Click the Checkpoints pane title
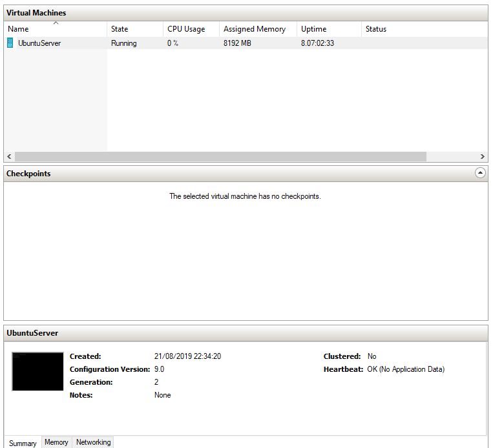493x448 pixels. coord(28,174)
